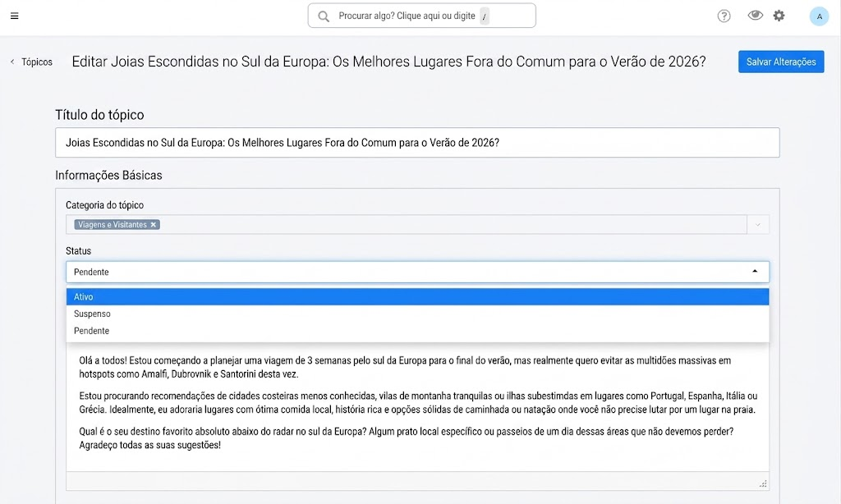841x504 pixels.
Task: Click the Título do tópico input field
Action: [x=417, y=143]
